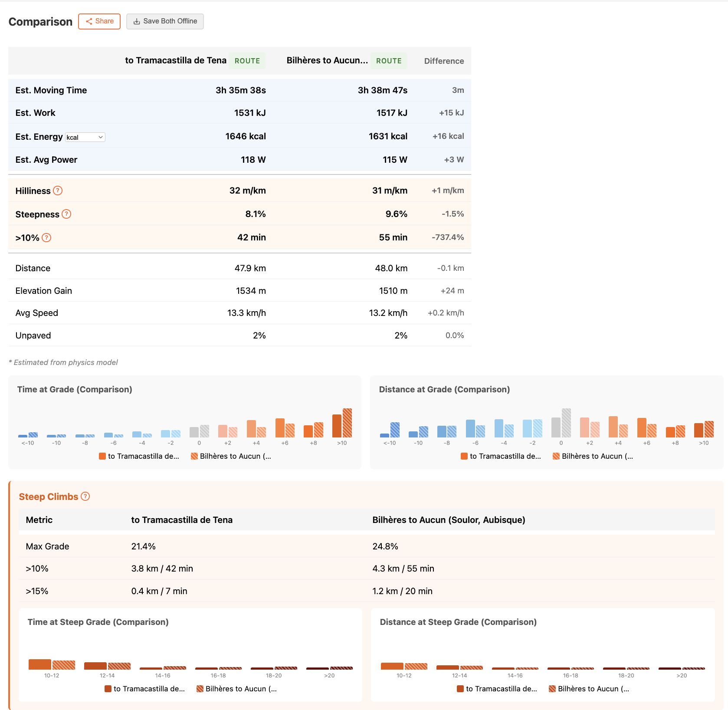Viewport: 728px width, 710px height.
Task: Click the >10% row help icon
Action: 46,237
